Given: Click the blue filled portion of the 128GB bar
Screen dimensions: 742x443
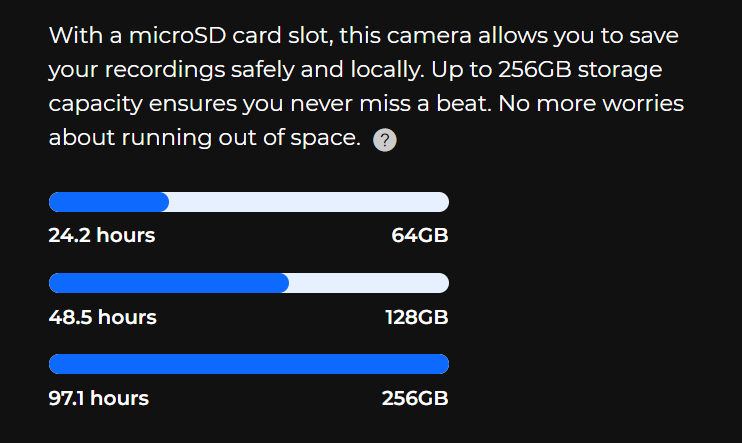Looking at the screenshot, I should (168, 283).
